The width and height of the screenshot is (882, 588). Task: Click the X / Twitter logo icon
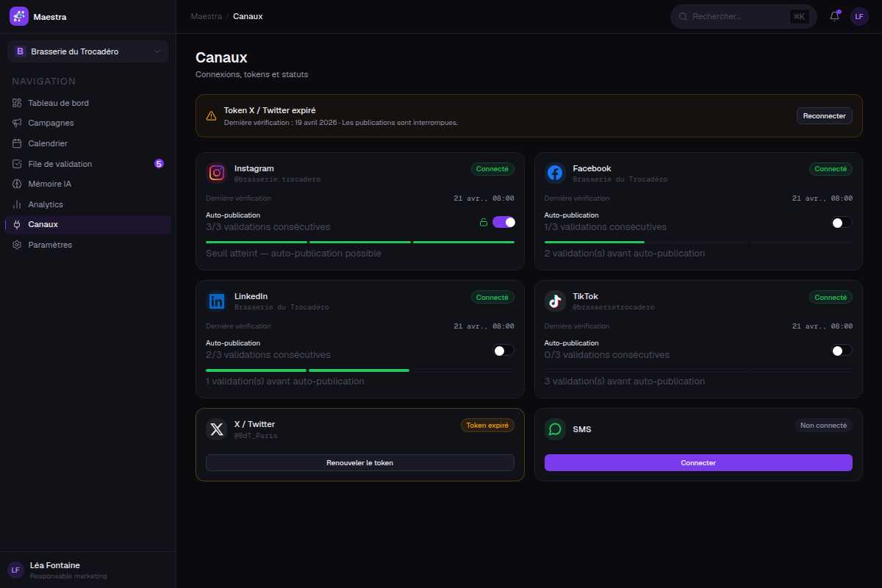[x=217, y=429]
